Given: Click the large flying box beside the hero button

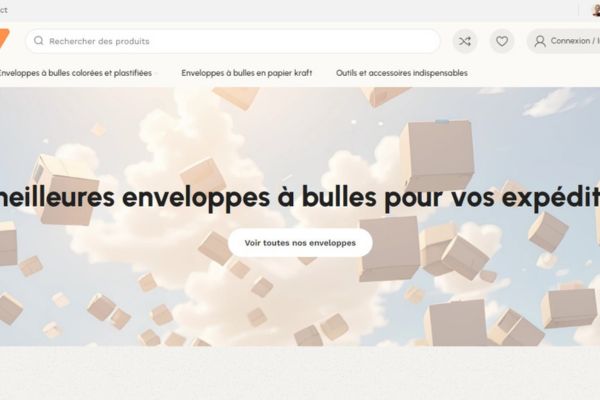Looking at the screenshot, I should 390,248.
